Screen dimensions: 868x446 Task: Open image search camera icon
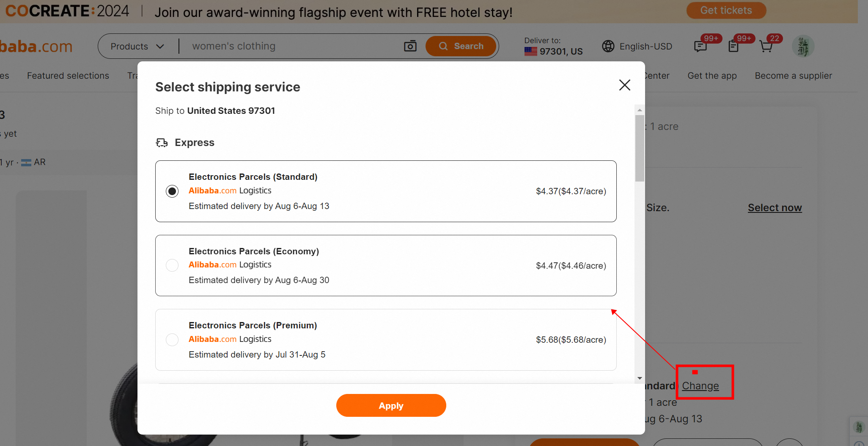tap(410, 46)
